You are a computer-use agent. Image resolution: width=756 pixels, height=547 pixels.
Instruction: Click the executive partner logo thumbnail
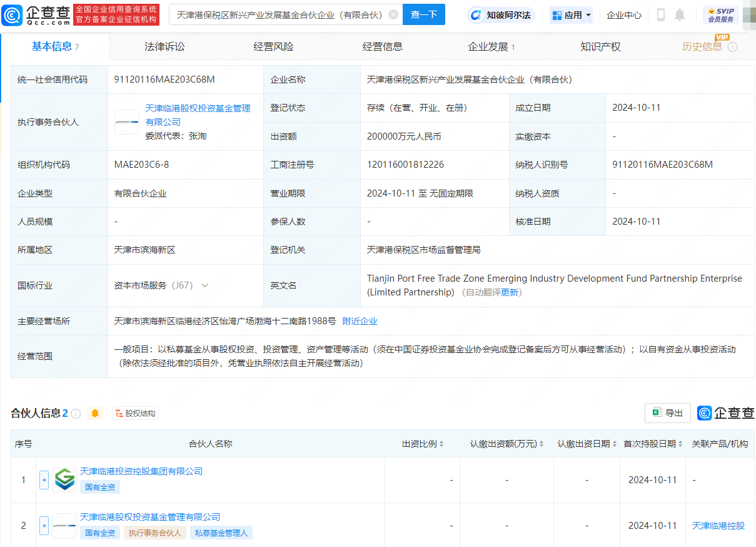127,122
